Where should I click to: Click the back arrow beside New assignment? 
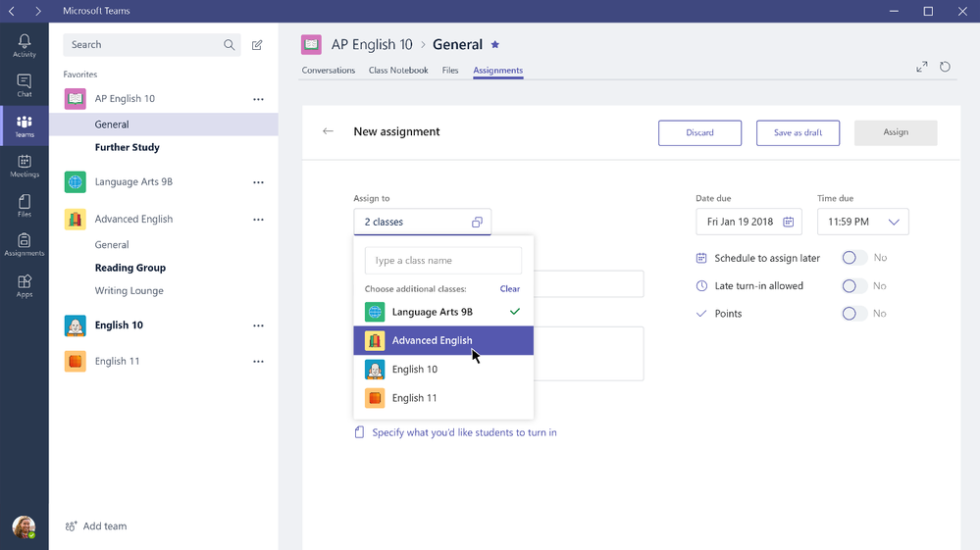[328, 131]
